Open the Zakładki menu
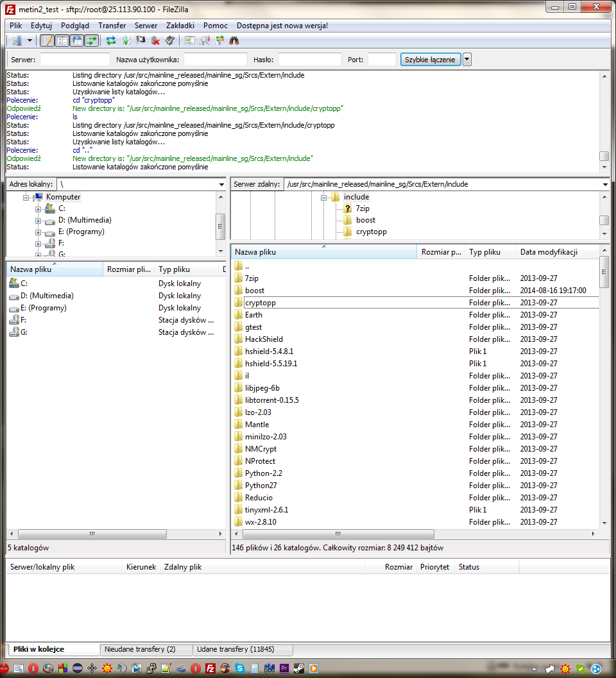Viewport: 616px width, 678px height. click(x=180, y=26)
